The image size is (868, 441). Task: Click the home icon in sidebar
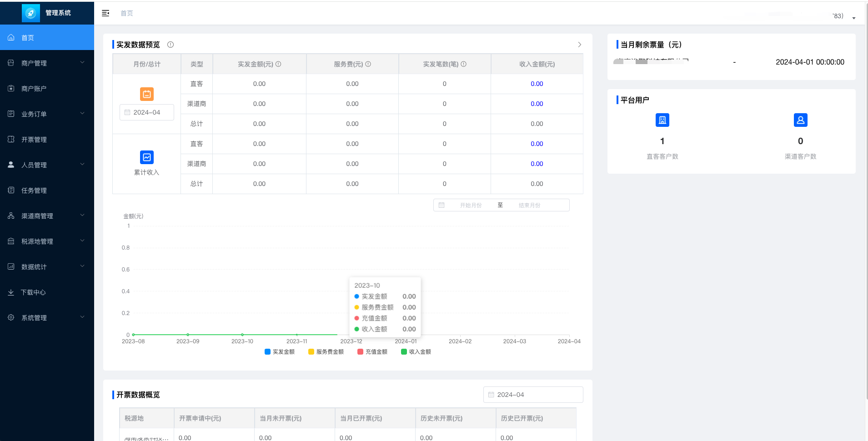tap(11, 38)
